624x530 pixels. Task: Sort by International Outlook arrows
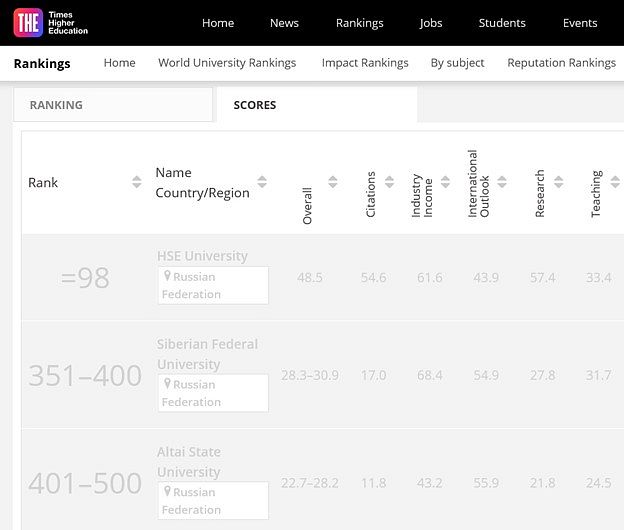pyautogui.click(x=502, y=182)
